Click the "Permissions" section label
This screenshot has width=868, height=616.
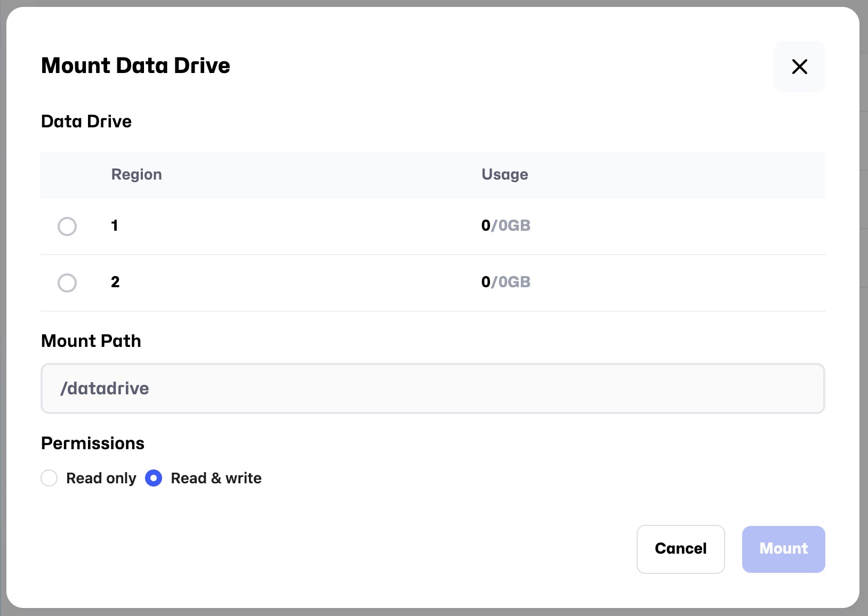click(93, 443)
